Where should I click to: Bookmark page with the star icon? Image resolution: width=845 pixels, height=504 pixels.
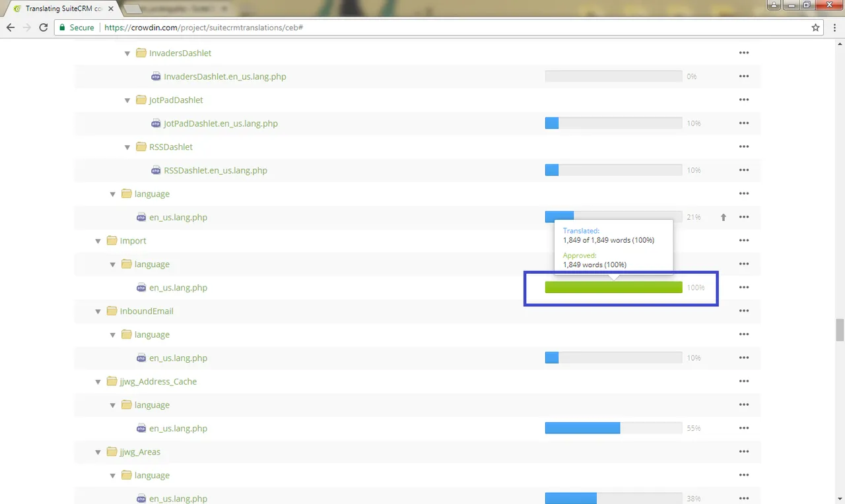click(x=816, y=28)
